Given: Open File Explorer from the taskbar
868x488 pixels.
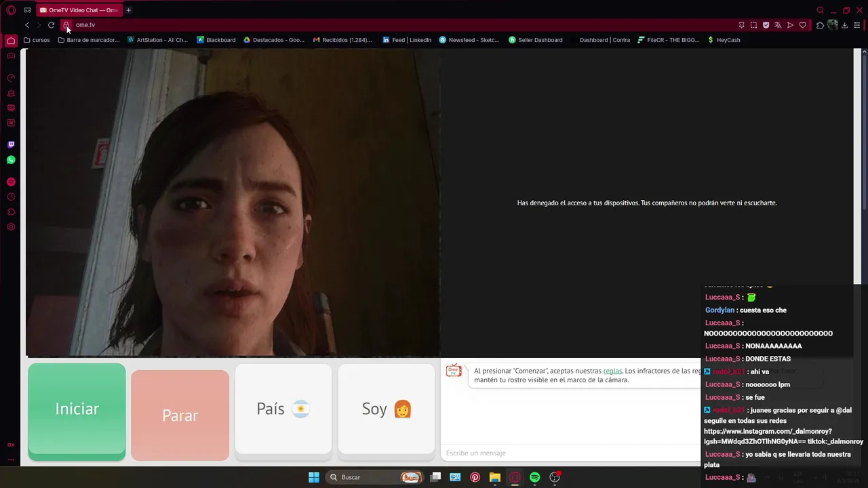Looking at the screenshot, I should (494, 477).
